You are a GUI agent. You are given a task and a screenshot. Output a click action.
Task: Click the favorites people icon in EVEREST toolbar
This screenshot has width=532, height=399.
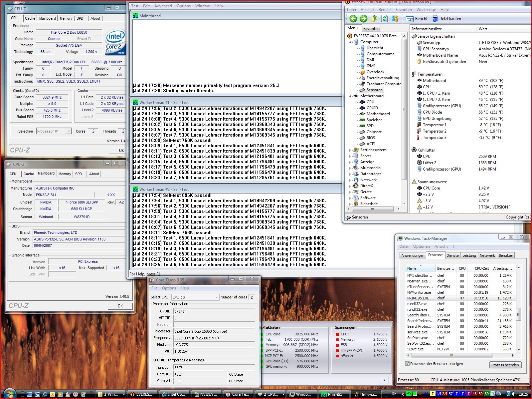[x=395, y=19]
